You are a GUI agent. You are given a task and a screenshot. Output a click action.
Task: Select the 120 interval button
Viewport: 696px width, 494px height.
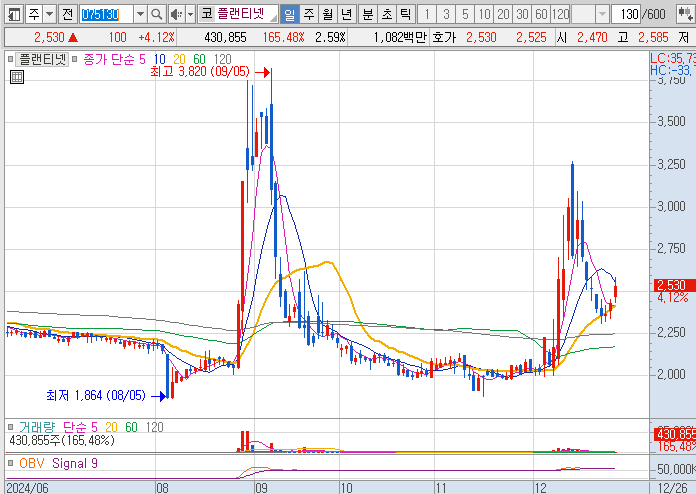(x=560, y=15)
